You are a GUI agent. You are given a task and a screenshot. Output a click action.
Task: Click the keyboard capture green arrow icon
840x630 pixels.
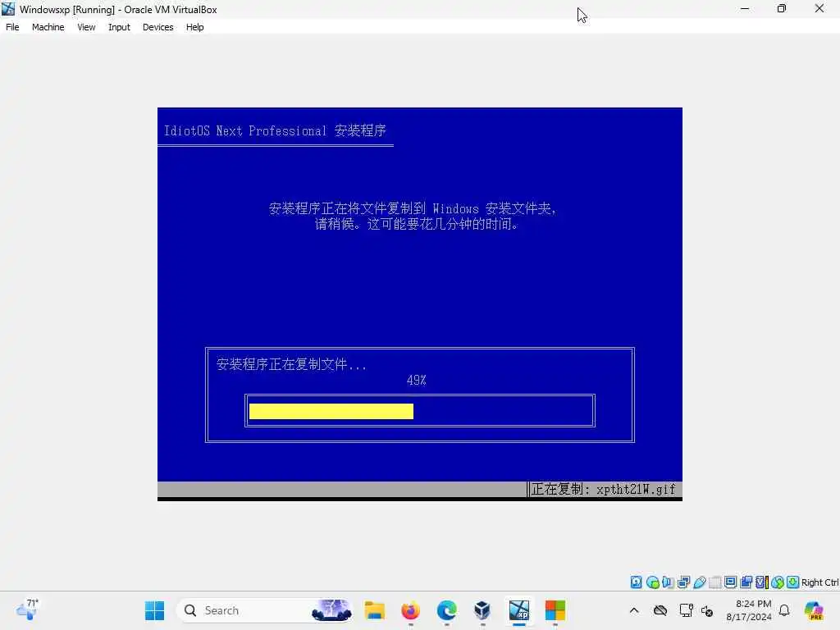coord(793,582)
